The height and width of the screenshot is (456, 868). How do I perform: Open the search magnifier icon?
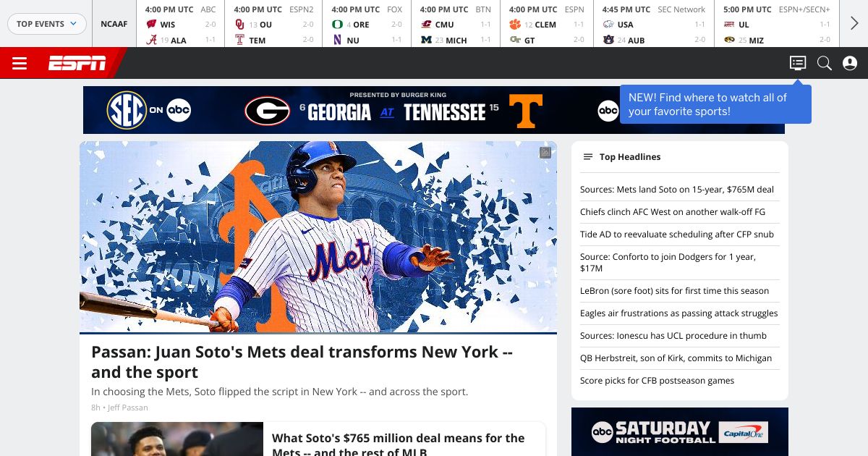[x=824, y=63]
